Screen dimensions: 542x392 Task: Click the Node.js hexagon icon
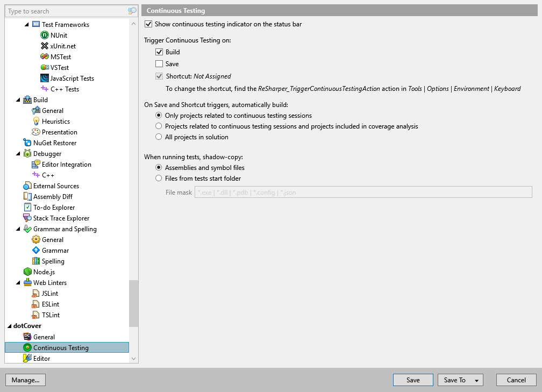pos(27,272)
